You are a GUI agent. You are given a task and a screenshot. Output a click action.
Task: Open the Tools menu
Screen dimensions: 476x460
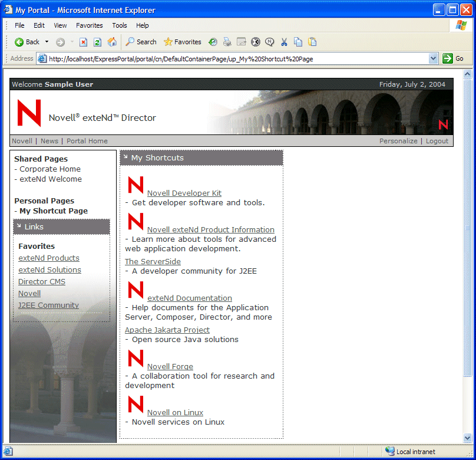tap(120, 25)
